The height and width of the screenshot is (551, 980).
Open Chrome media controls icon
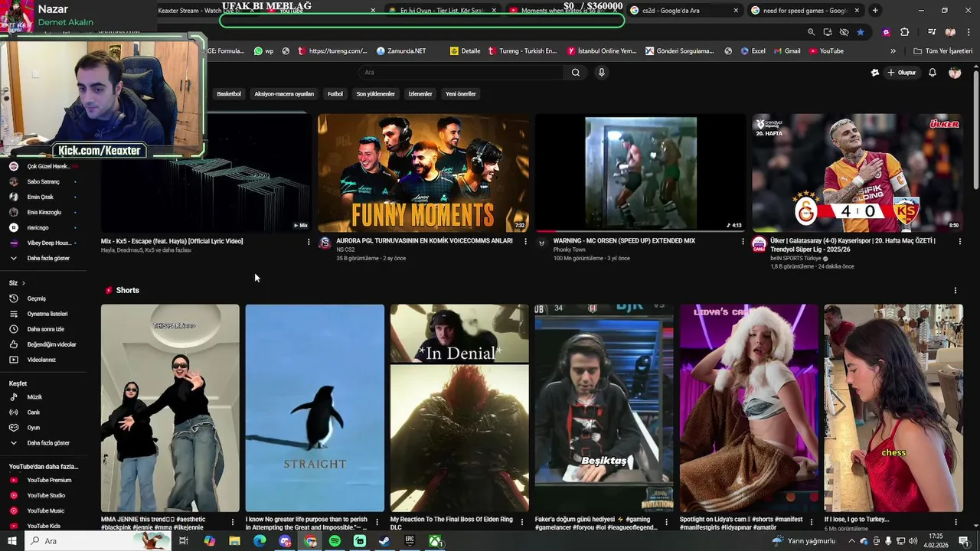coord(932,32)
